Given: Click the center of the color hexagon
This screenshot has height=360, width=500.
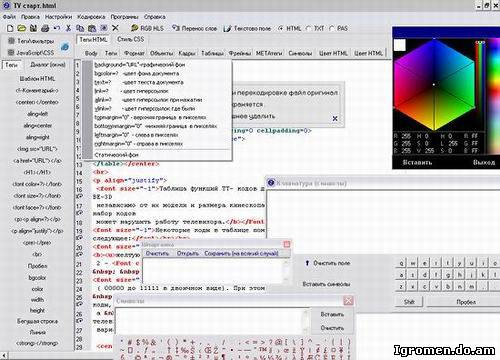Looking at the screenshot, I should pyautogui.click(x=434, y=85).
